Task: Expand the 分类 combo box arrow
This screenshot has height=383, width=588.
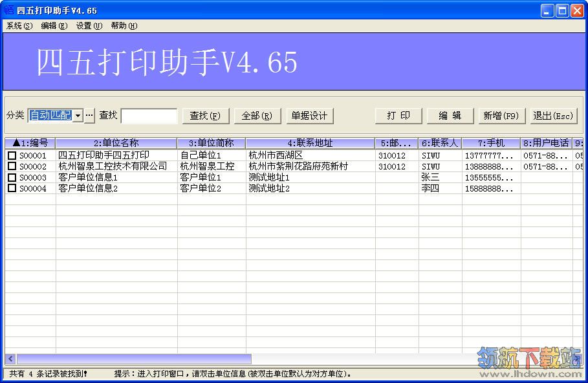Action: (78, 116)
